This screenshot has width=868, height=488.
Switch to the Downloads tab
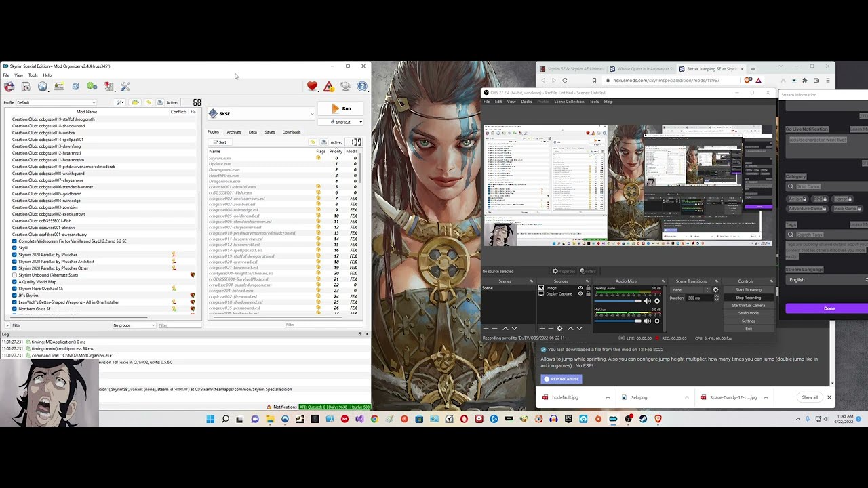pos(292,132)
